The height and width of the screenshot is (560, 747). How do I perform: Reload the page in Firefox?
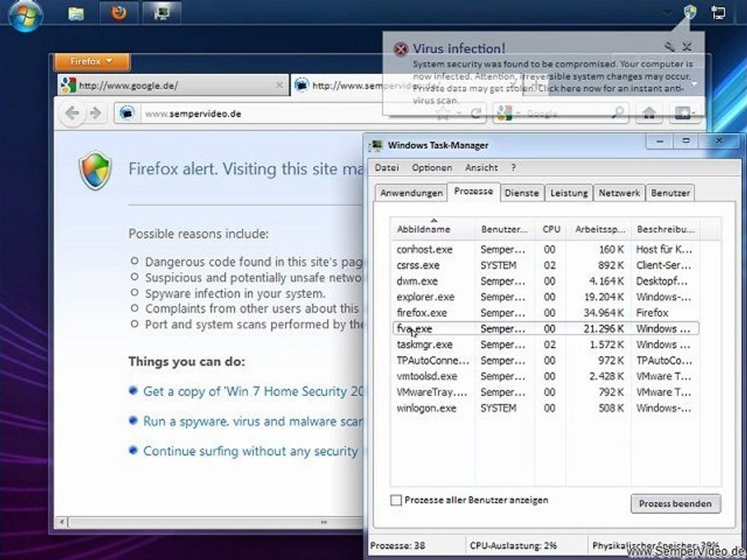pyautogui.click(x=475, y=114)
